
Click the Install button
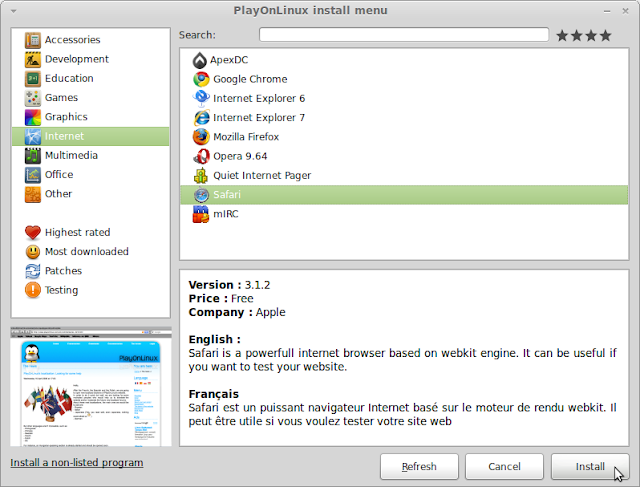coord(590,467)
